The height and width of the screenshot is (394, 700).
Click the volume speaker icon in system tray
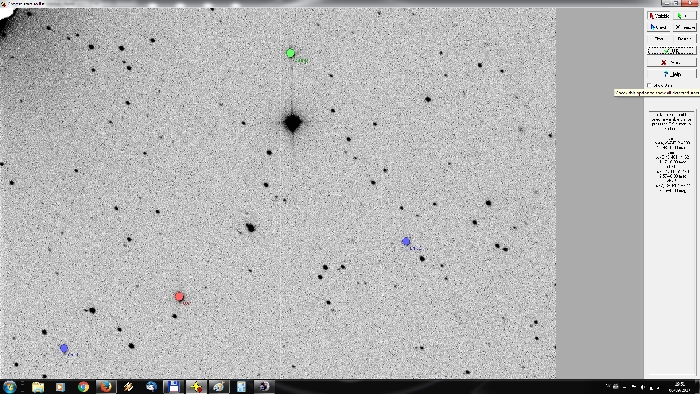[643, 387]
